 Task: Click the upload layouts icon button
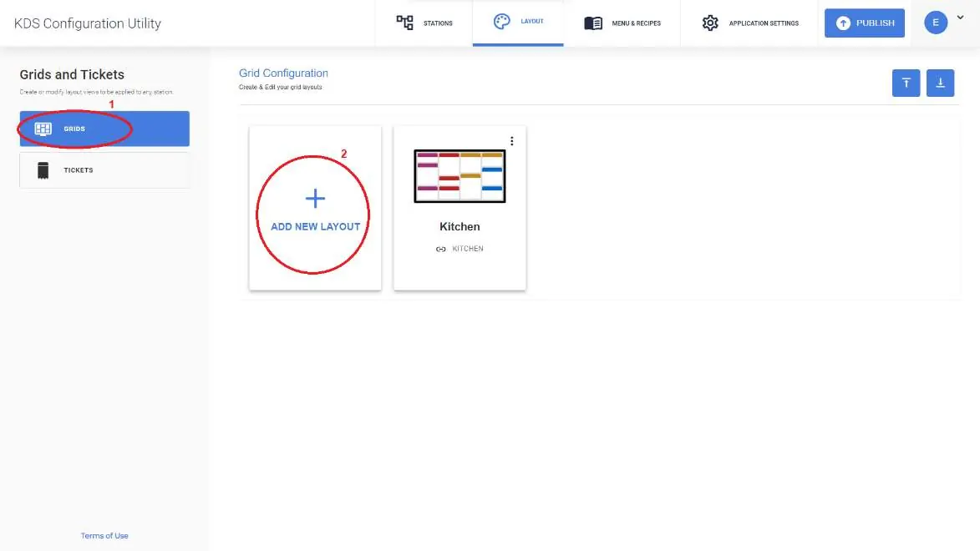[x=906, y=83]
